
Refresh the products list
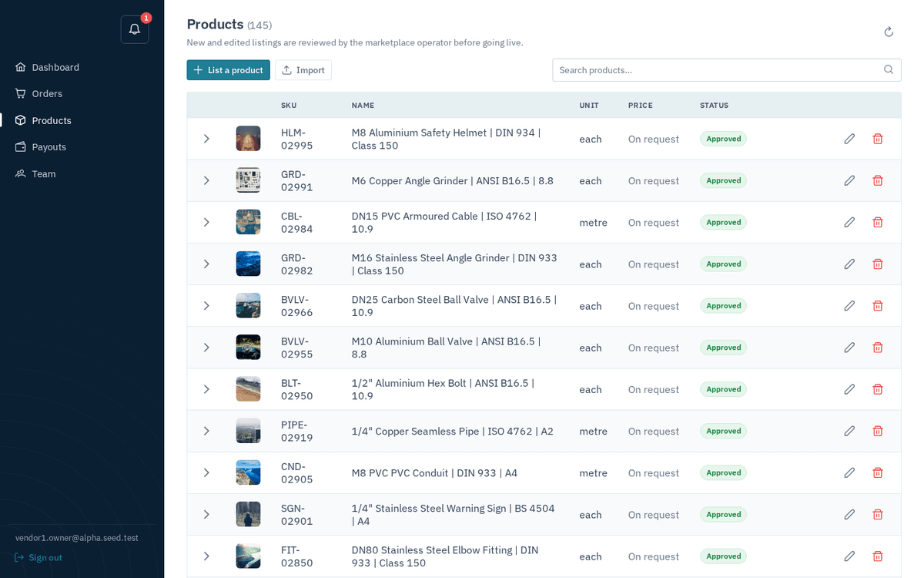point(889,32)
